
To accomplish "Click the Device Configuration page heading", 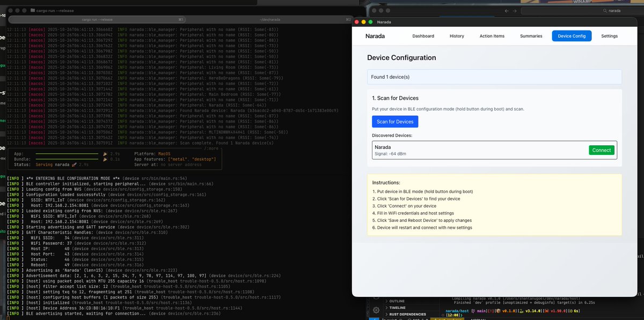I will [x=401, y=57].
